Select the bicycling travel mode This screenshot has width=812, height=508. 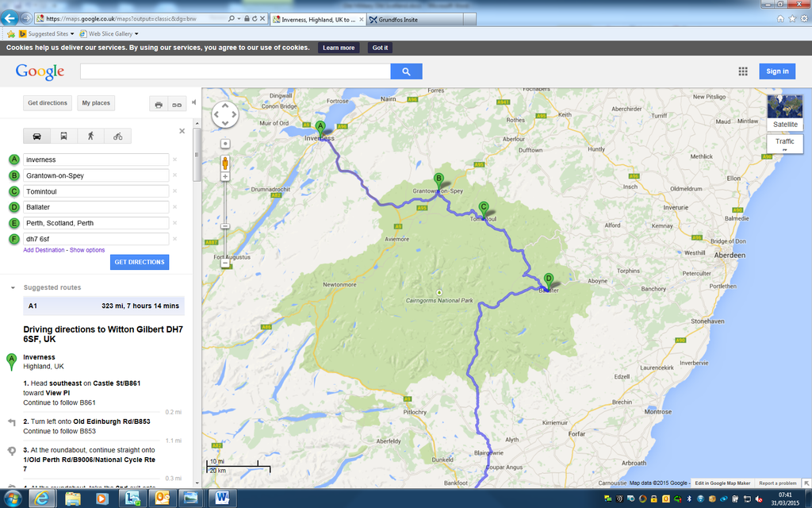click(x=118, y=137)
